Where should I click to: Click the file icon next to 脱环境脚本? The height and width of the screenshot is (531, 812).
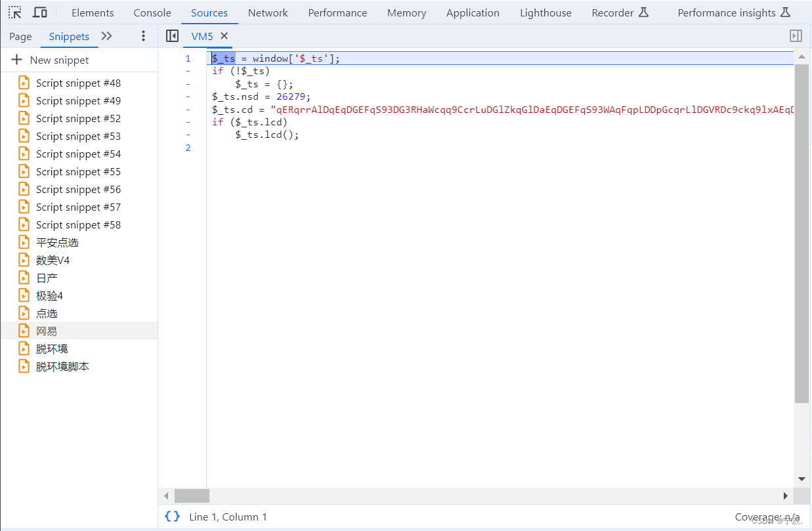[x=24, y=366]
